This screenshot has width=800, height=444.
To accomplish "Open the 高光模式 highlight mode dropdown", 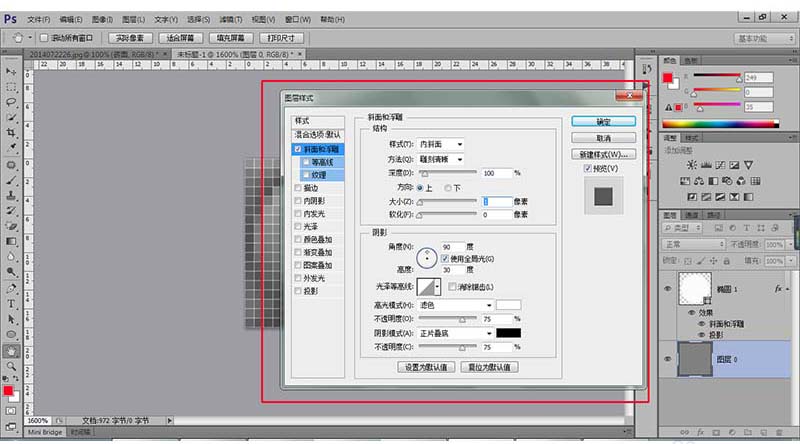I will coord(455,305).
